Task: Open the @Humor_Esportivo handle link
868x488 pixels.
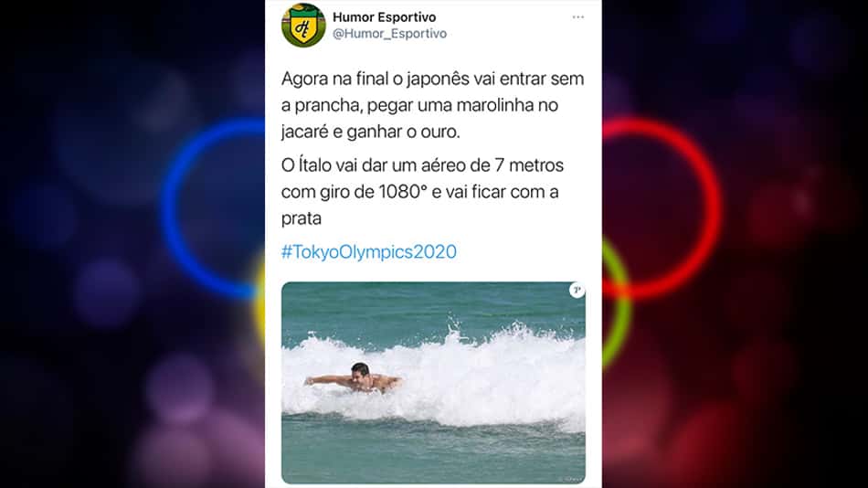Action: click(x=390, y=34)
